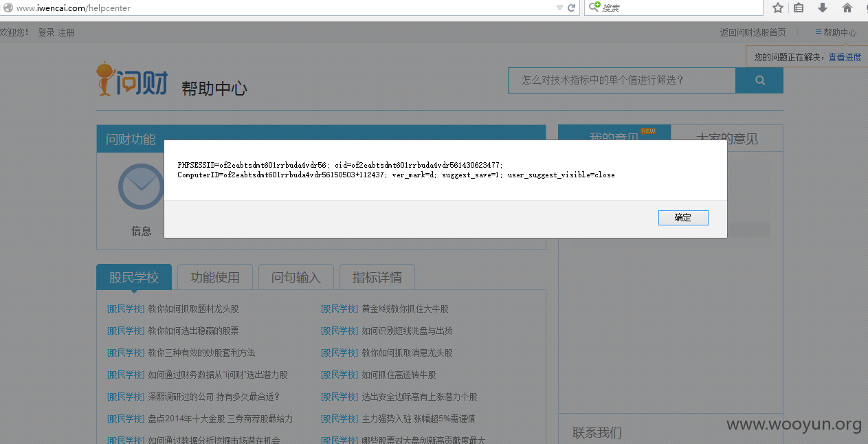Select the ComputerID cookie line in the alert
This screenshot has height=444, width=868.
[x=396, y=175]
